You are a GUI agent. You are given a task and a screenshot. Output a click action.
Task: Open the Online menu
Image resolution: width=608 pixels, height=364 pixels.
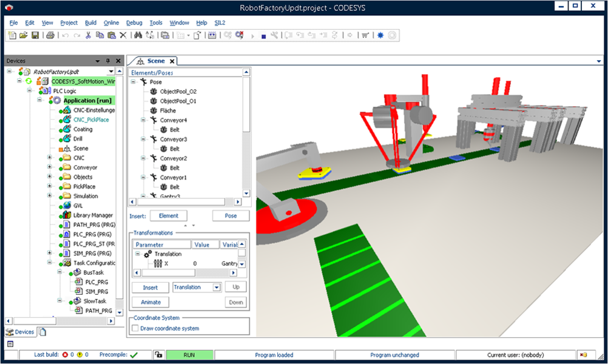[111, 22]
